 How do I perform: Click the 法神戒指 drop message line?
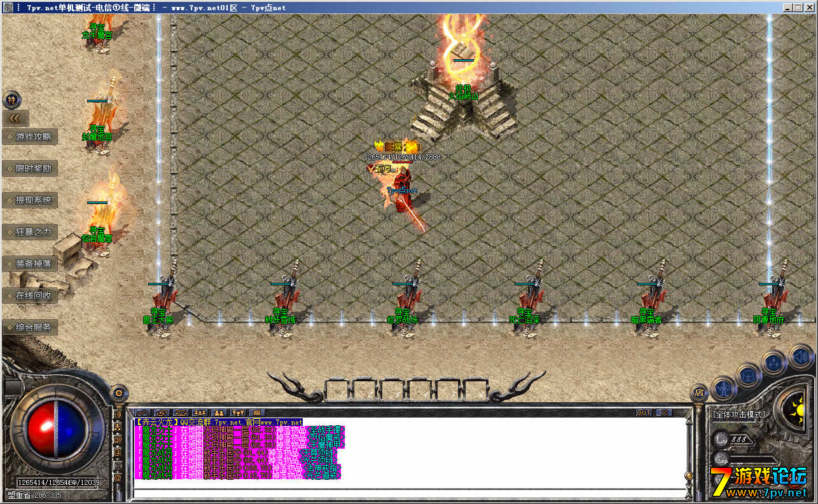click(x=238, y=468)
